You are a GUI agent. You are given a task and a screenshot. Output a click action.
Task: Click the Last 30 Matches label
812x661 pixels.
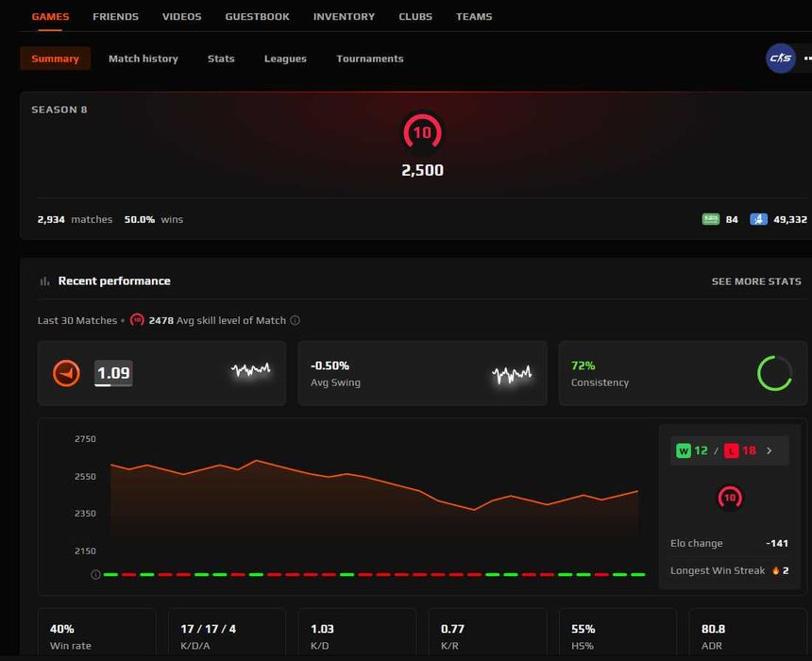(77, 320)
